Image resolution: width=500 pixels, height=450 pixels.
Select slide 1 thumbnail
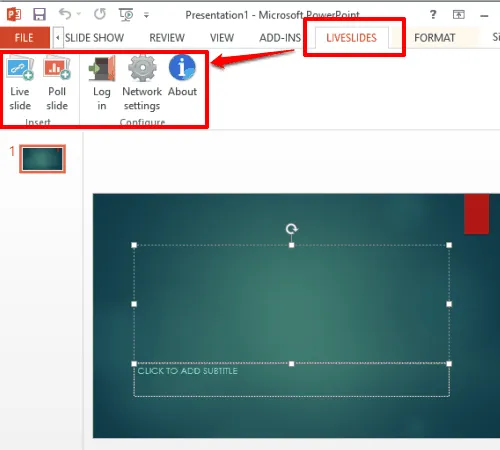[x=42, y=159]
